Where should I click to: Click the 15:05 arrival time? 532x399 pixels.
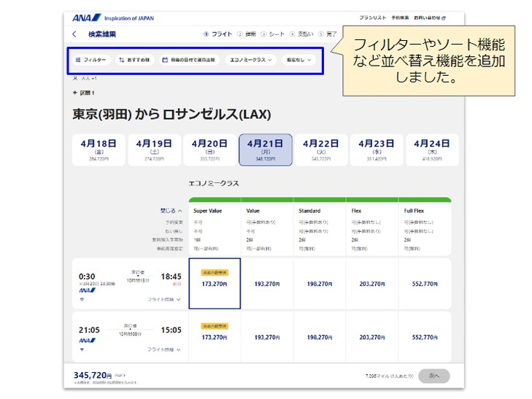(171, 330)
